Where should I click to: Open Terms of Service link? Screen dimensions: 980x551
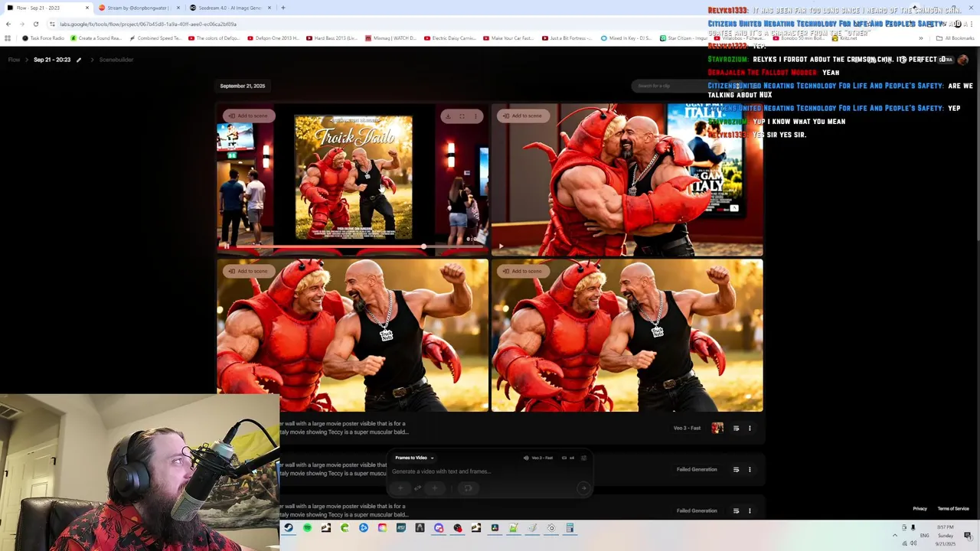953,509
